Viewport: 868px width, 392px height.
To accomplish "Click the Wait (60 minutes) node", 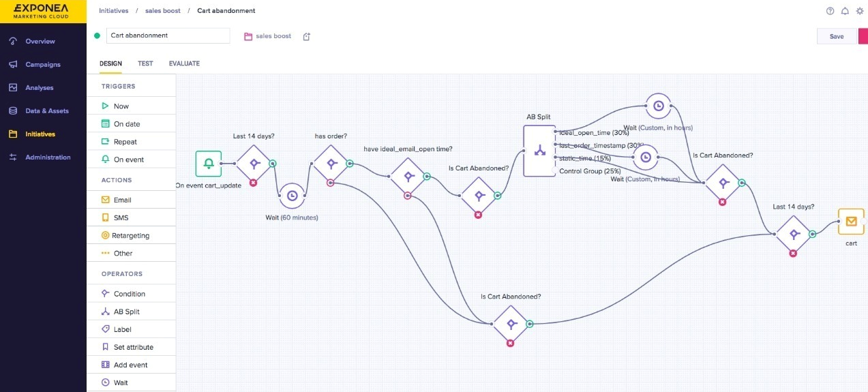I will click(293, 196).
